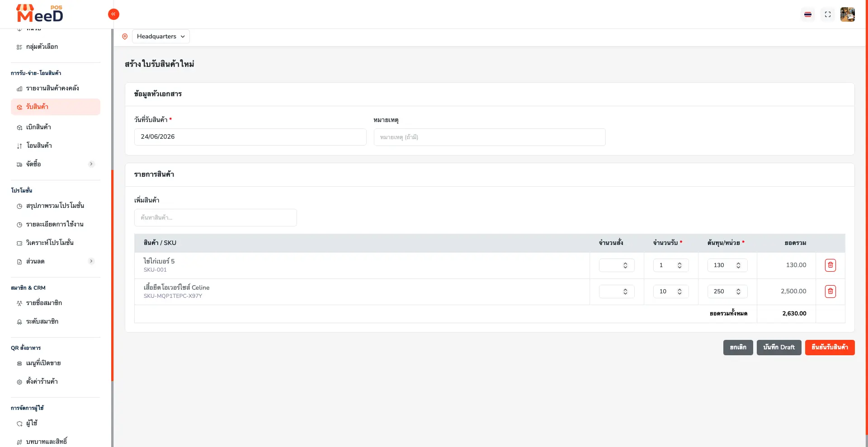Open ตั้งค่าร้านค้า menu item
This screenshot has height=447, width=868.
tap(56, 382)
